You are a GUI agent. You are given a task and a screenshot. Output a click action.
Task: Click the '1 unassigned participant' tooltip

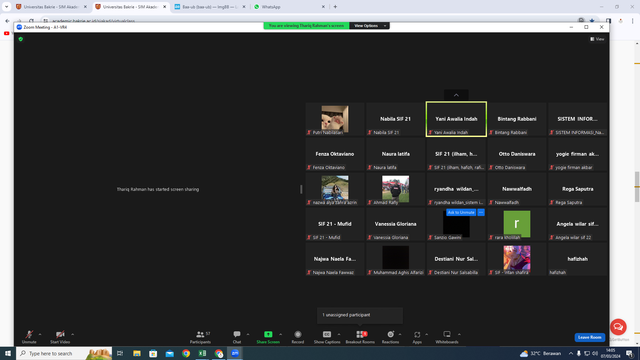(360, 315)
